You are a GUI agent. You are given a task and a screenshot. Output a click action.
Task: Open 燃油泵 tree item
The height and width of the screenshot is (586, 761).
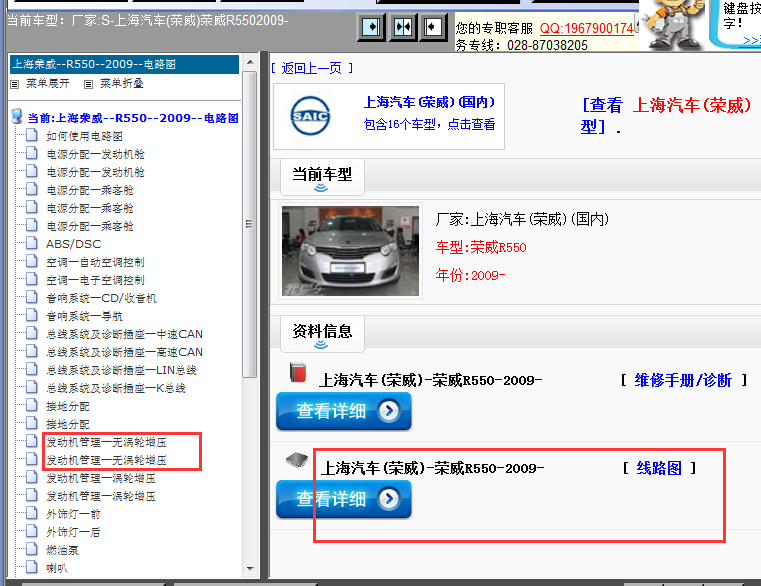(63, 550)
